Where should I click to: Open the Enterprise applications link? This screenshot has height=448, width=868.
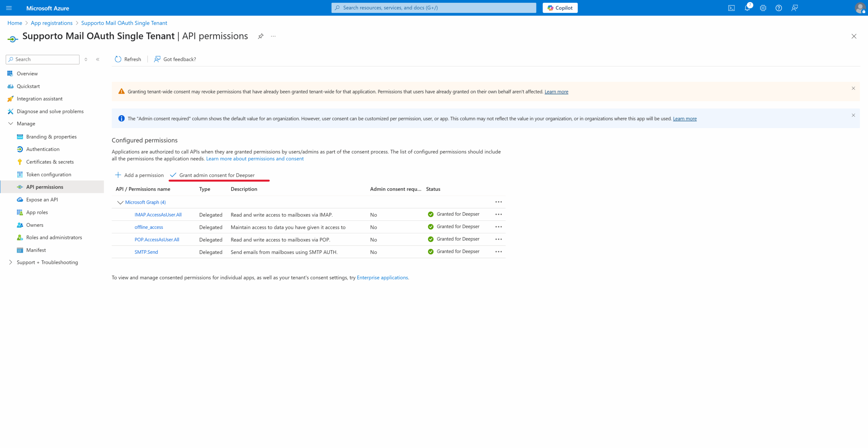click(382, 277)
